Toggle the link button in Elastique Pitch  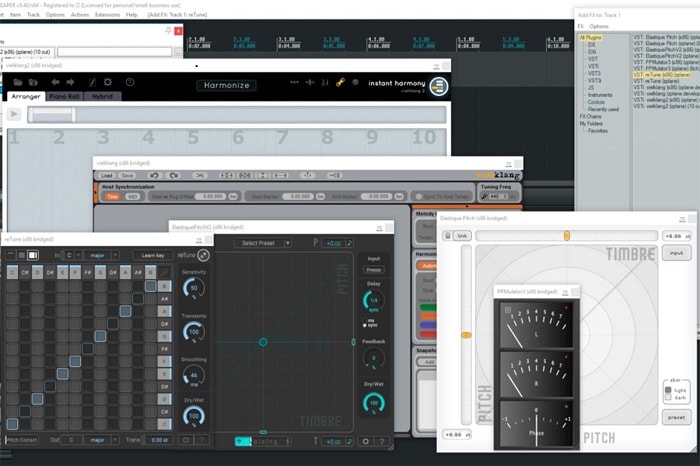pyautogui.click(x=462, y=236)
